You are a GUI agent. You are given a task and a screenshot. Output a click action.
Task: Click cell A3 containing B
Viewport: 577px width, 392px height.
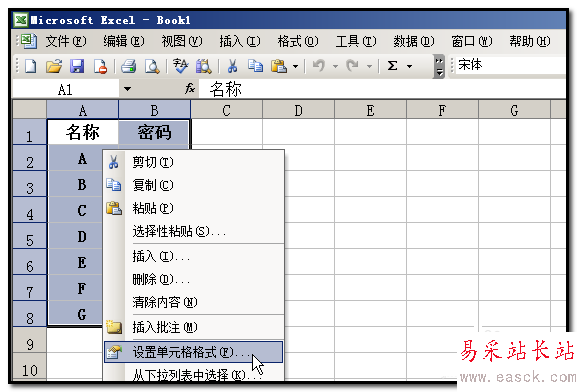click(76, 184)
